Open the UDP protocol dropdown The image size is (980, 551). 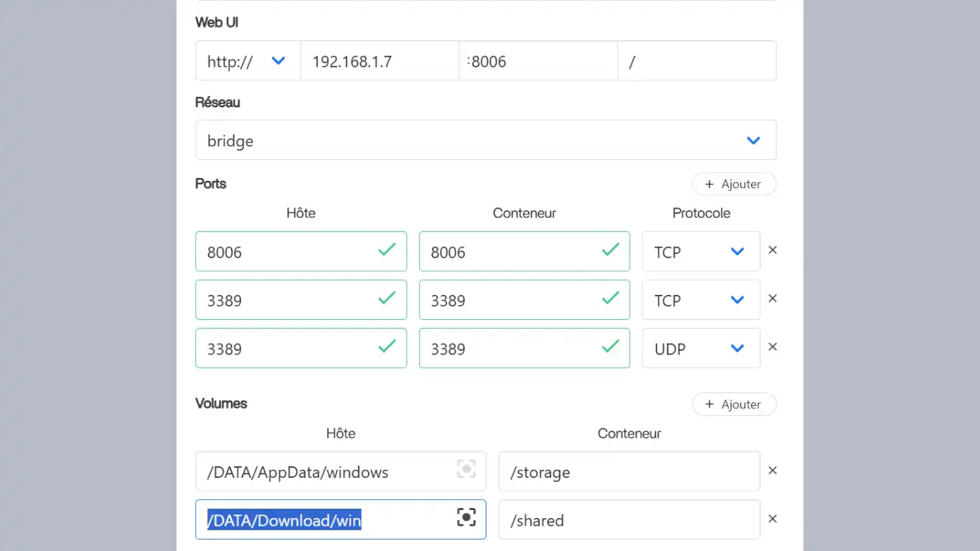coord(700,349)
